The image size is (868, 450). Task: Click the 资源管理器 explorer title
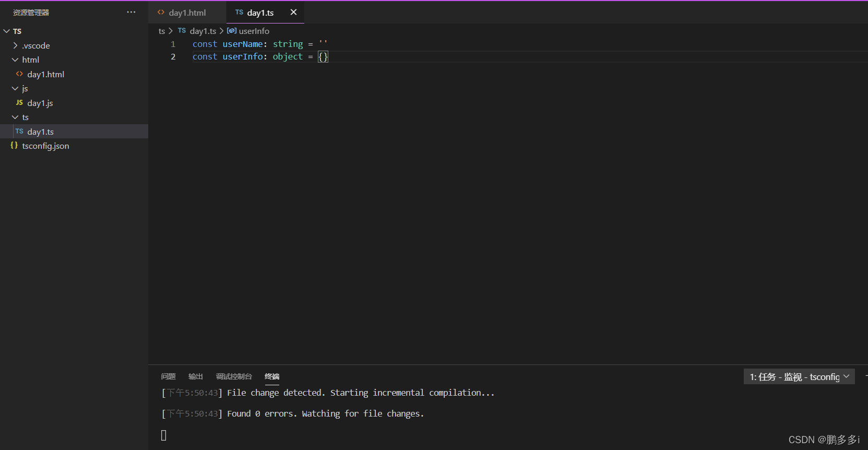(31, 13)
